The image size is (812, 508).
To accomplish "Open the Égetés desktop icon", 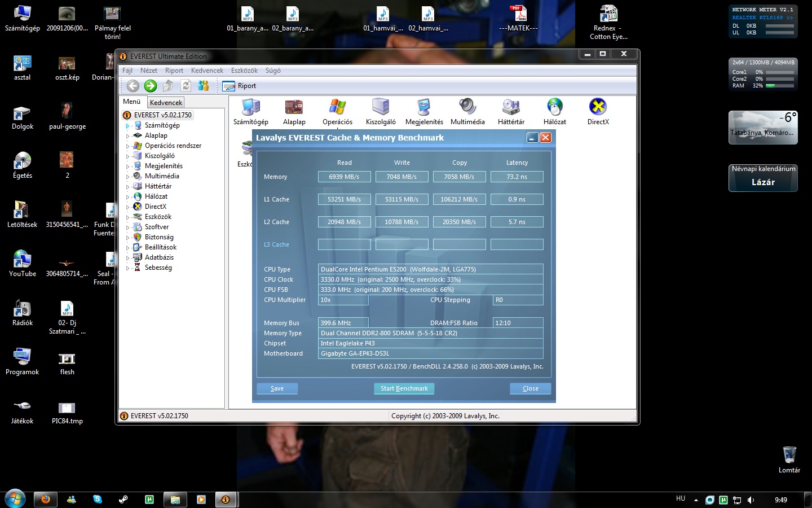I will coord(23,165).
